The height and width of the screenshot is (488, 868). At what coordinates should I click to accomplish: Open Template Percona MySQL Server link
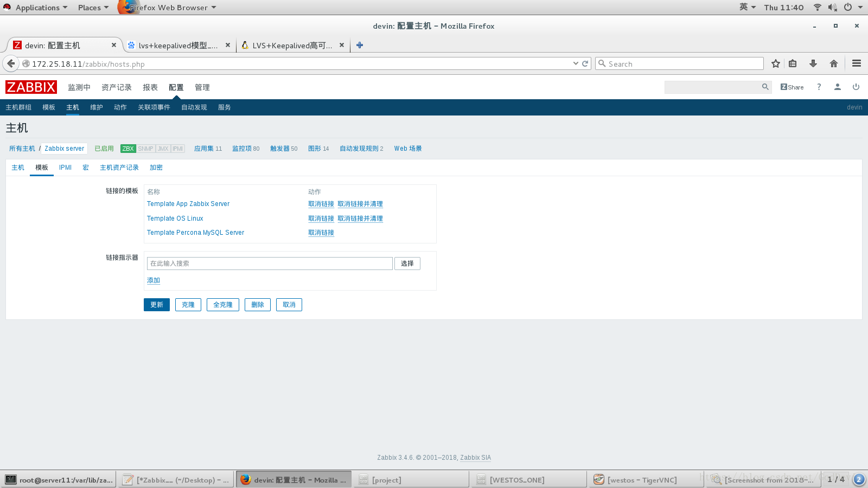tap(196, 233)
